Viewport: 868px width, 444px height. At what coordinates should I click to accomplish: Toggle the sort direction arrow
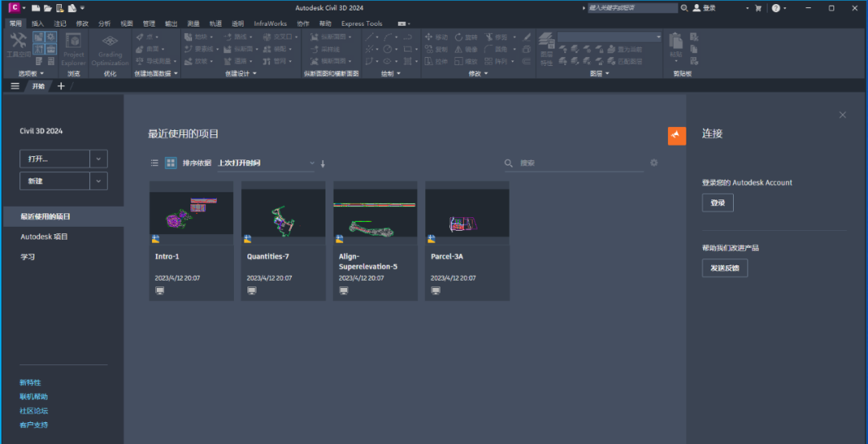coord(323,163)
